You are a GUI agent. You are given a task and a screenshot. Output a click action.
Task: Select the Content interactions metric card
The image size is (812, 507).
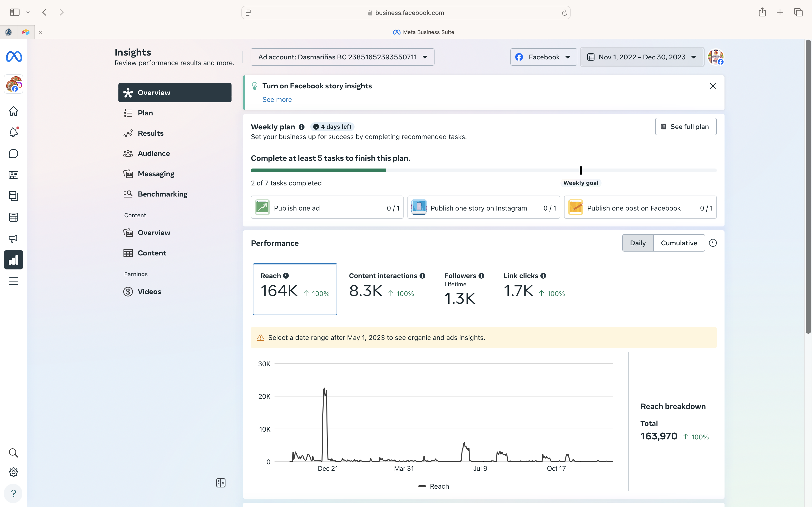tap(386, 289)
